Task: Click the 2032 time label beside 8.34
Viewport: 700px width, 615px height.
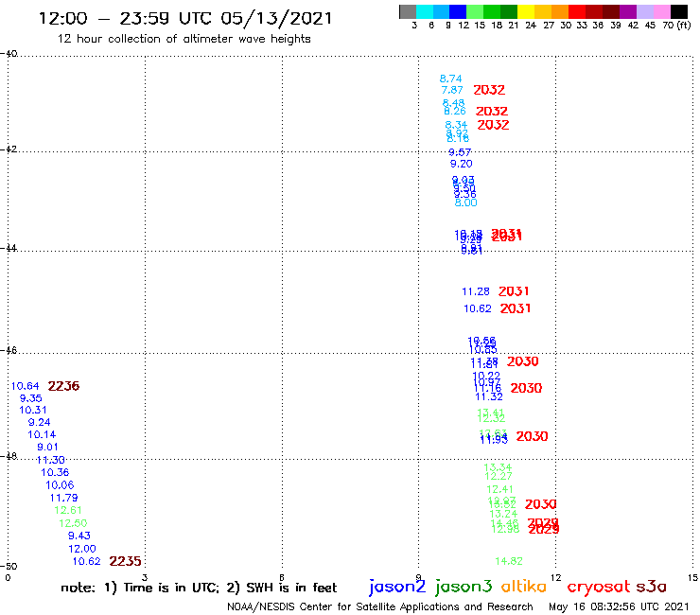Action: [493, 125]
